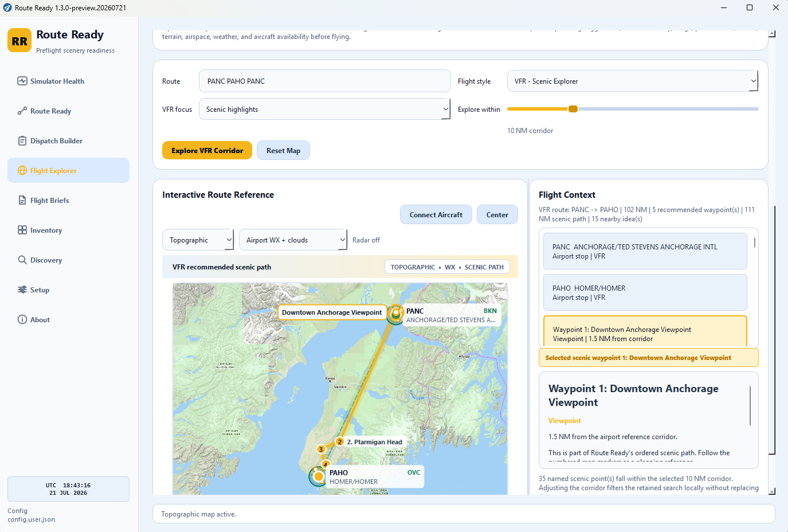Viewport: 788px width, 532px height.
Task: Click the About info icon
Action: (22, 319)
